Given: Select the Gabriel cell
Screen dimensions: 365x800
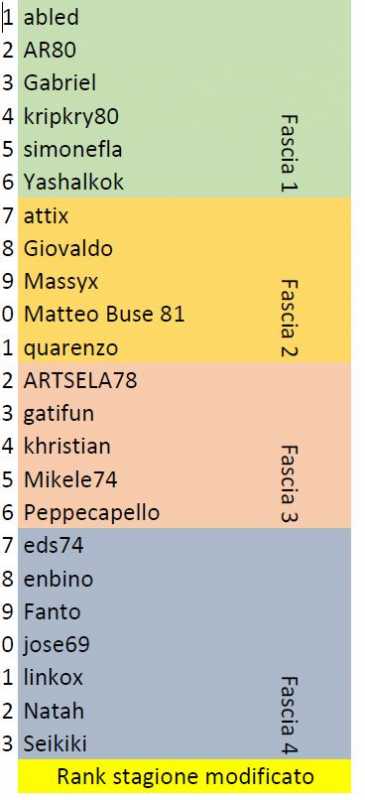Looking at the screenshot, I should (60, 83).
